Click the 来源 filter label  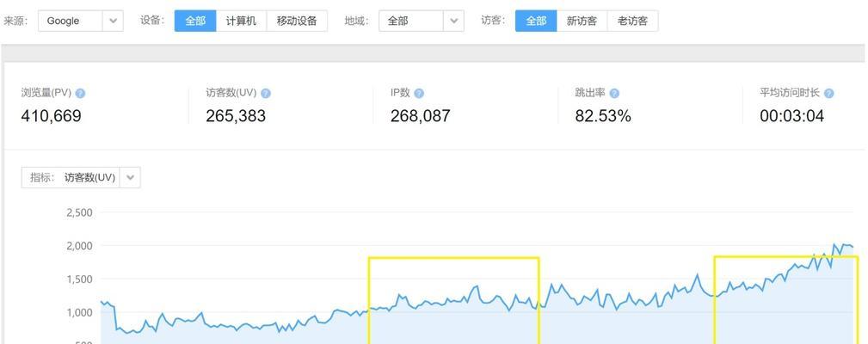pyautogui.click(x=15, y=21)
